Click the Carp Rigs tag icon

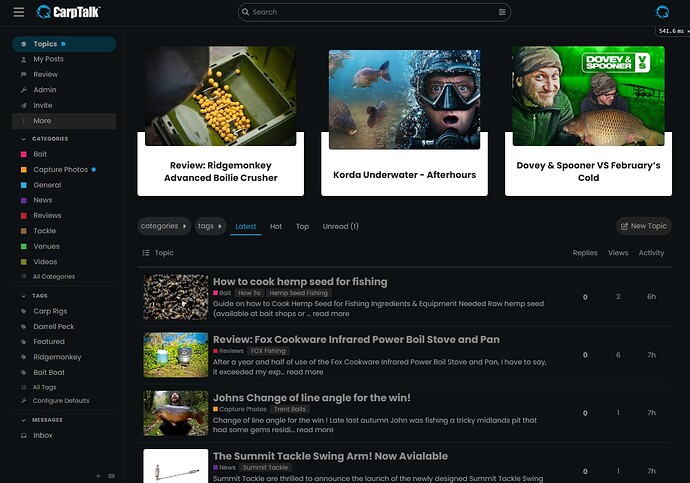click(24, 311)
